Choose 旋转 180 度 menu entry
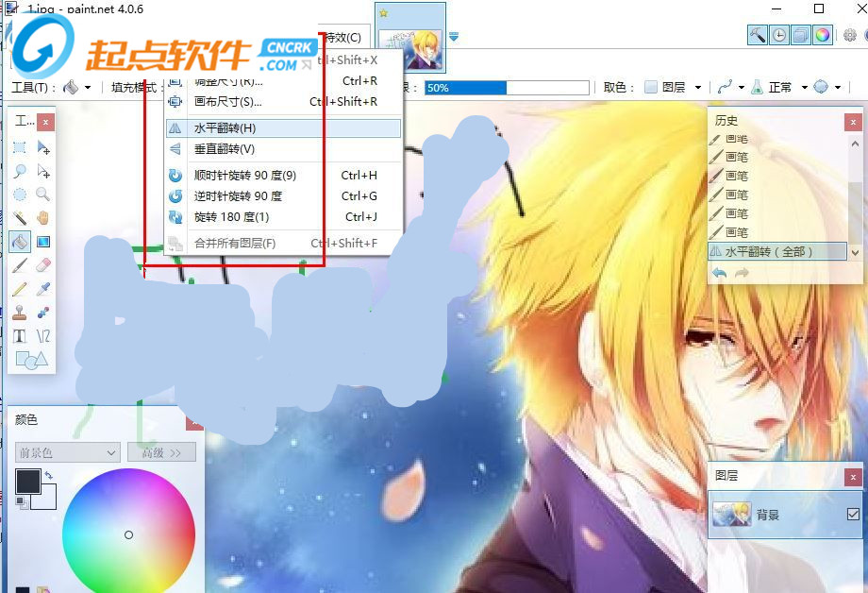 [x=283, y=216]
